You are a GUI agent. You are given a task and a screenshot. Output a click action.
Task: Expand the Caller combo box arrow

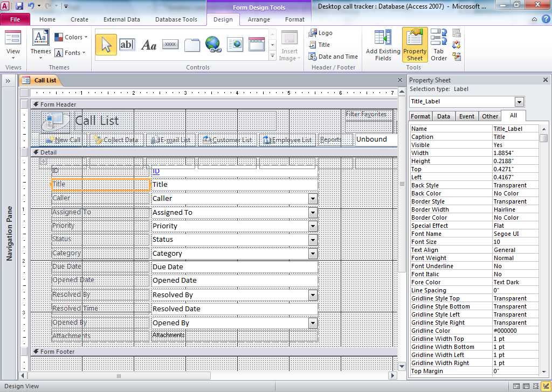312,199
